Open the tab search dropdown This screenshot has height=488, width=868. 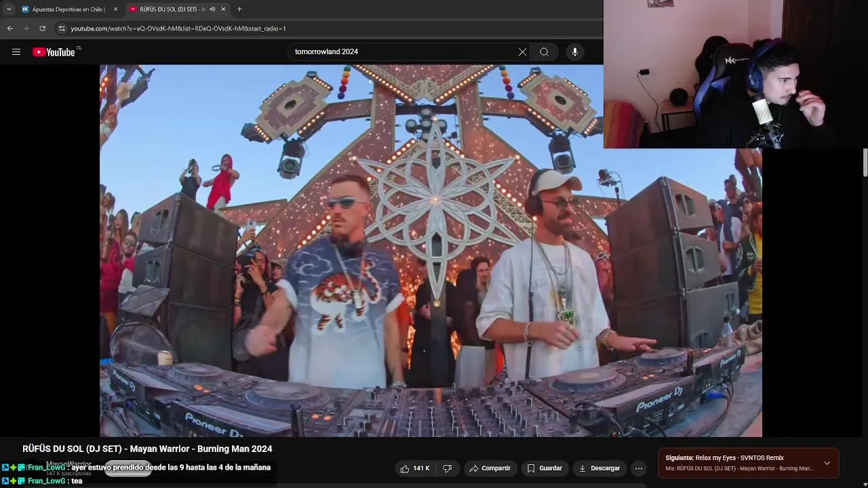(x=8, y=9)
